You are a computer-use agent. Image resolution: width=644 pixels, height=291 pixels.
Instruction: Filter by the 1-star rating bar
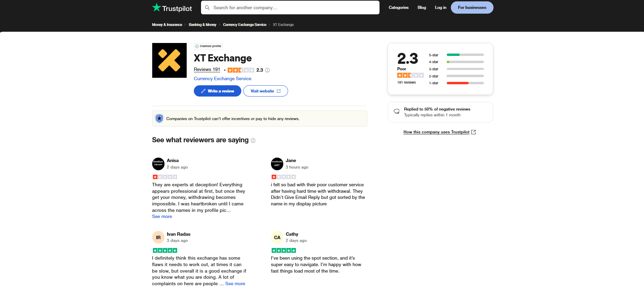point(465,83)
